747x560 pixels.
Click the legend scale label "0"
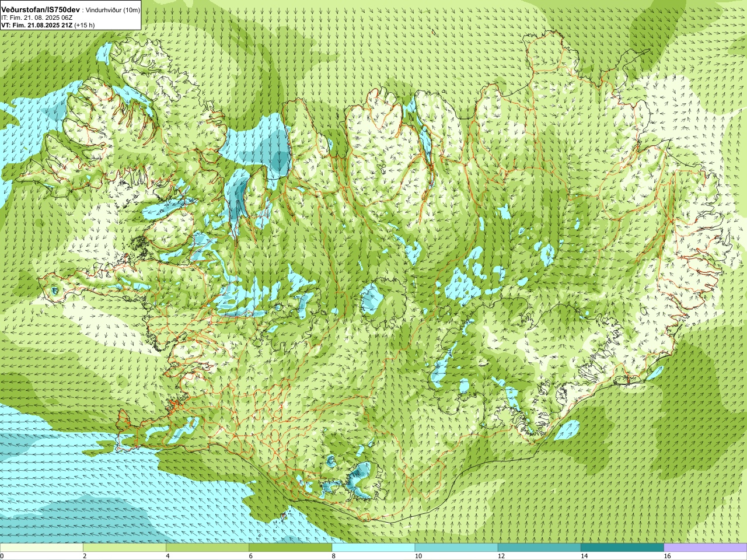(2, 556)
